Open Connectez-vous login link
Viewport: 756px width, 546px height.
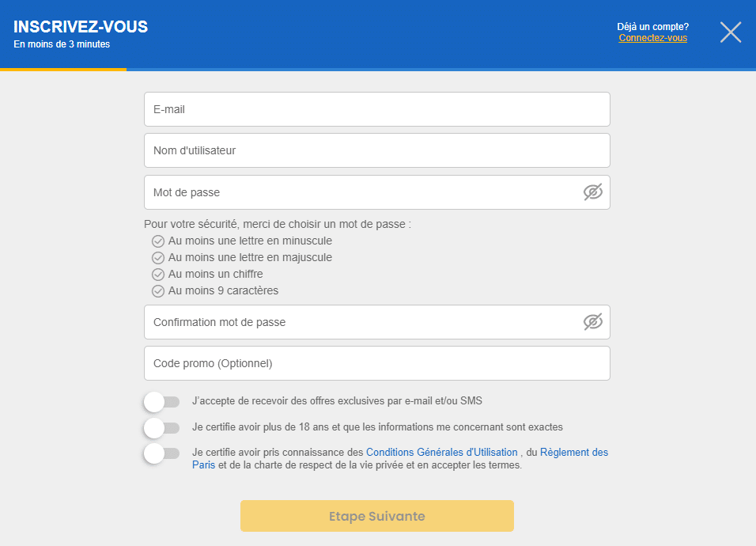653,38
